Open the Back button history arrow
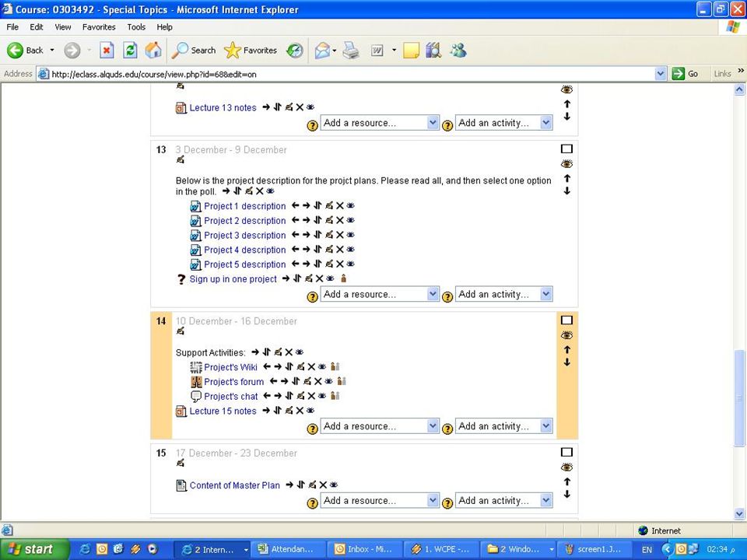This screenshot has height=560, width=747. (x=52, y=50)
